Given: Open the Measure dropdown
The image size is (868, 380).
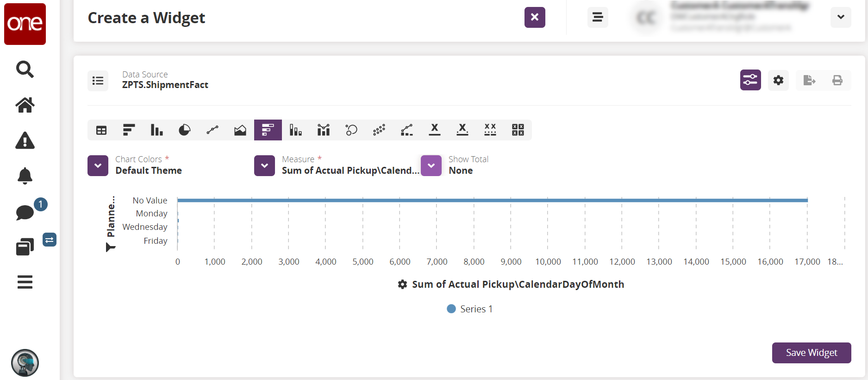Looking at the screenshot, I should click(265, 165).
